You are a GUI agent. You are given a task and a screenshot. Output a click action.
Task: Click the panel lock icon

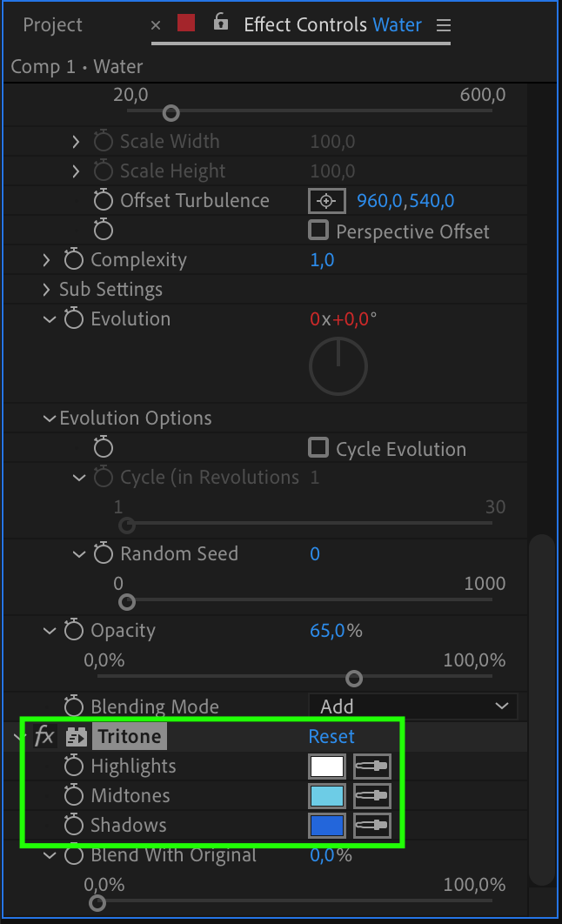click(x=221, y=23)
